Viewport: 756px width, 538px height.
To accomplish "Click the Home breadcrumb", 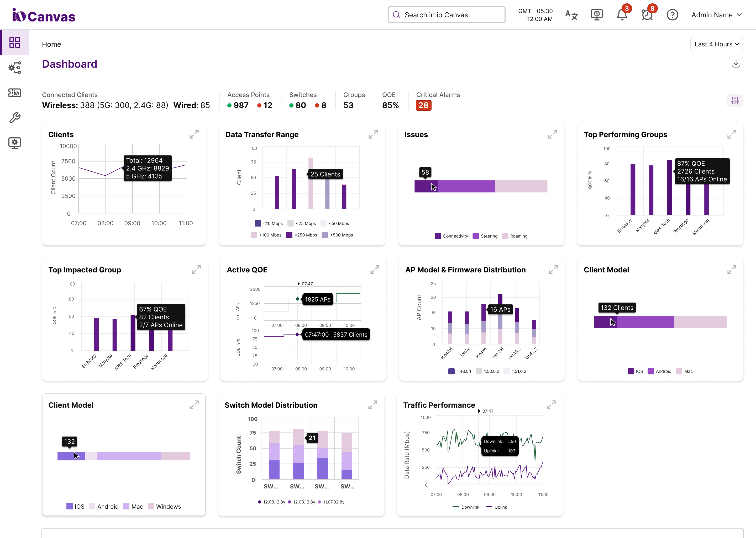I will (51, 44).
